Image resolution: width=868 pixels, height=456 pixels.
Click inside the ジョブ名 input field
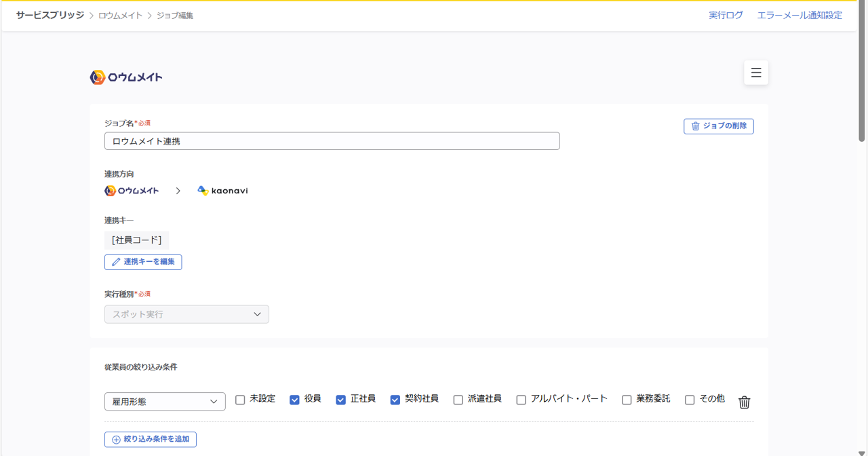tap(331, 140)
